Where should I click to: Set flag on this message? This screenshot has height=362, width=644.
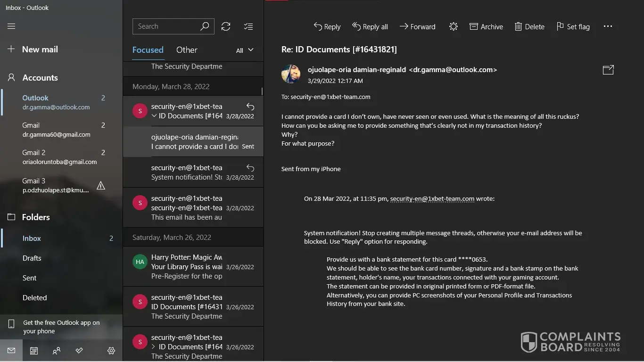[x=573, y=26]
